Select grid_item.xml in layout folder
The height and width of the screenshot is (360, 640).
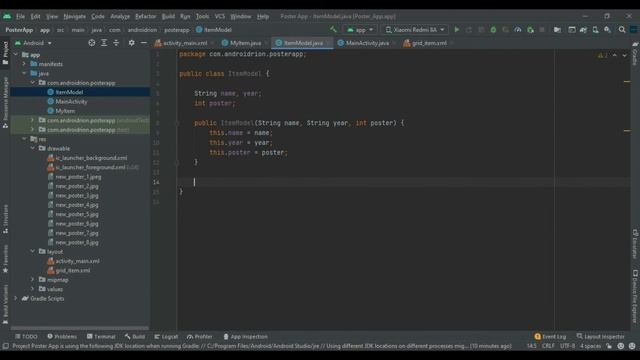coord(73,271)
